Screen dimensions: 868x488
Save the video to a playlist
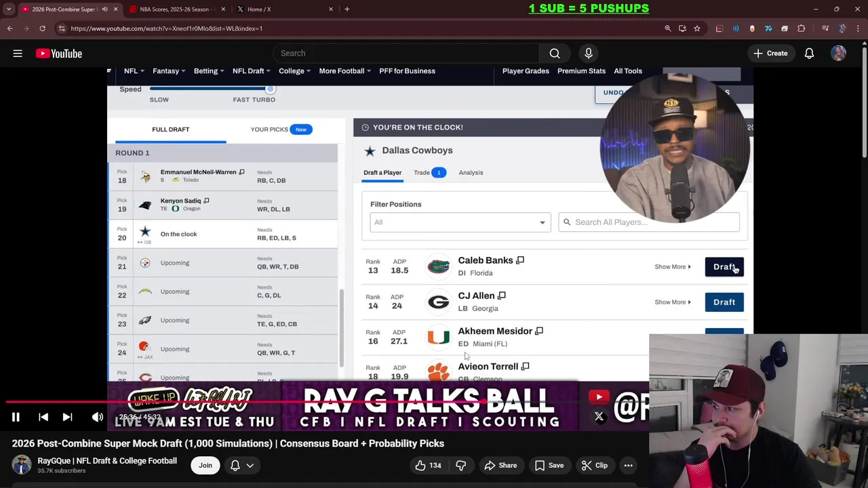tap(549, 466)
